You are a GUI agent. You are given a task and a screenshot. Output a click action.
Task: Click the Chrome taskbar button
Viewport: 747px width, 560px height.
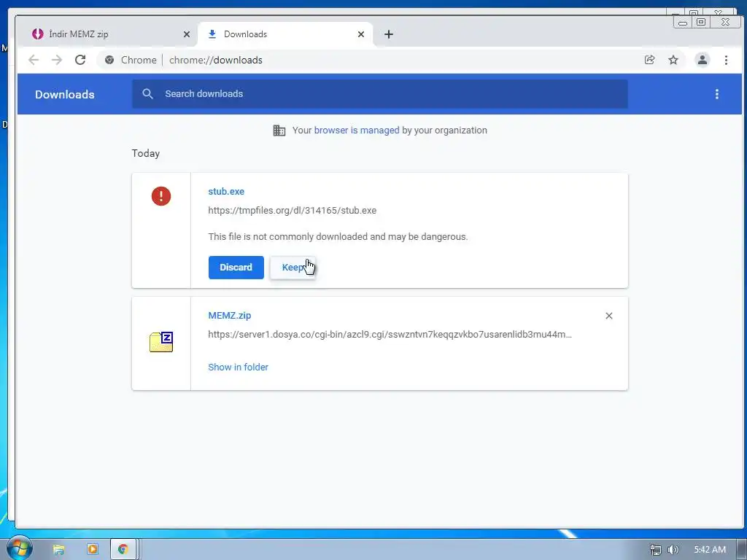pyautogui.click(x=124, y=550)
